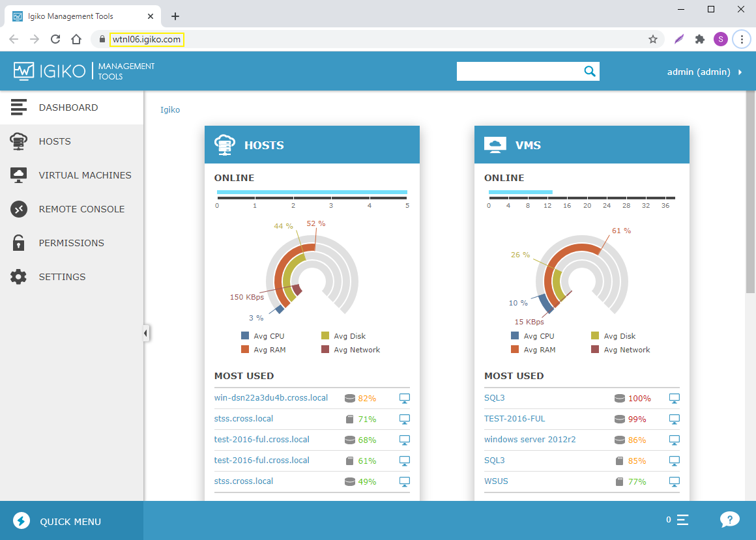This screenshot has width=756, height=540.
Task: Open console for win-dsn22a3du4b.cross.local host
Action: (x=405, y=399)
